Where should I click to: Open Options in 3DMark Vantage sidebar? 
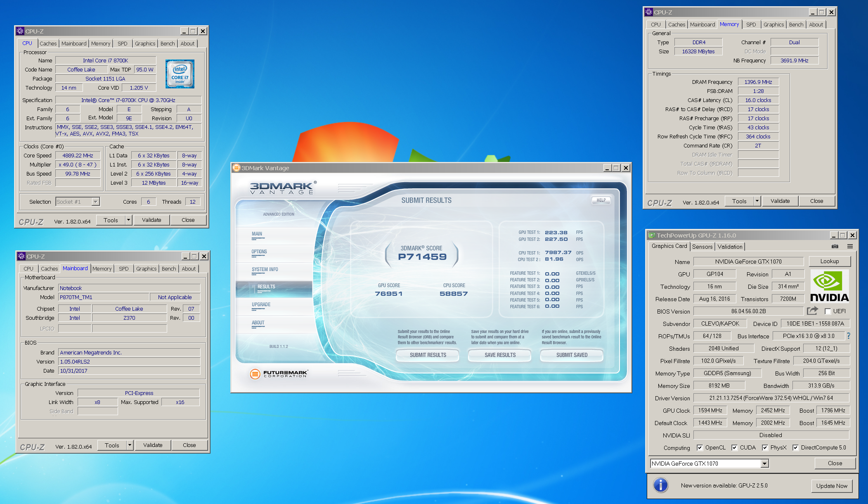(259, 252)
